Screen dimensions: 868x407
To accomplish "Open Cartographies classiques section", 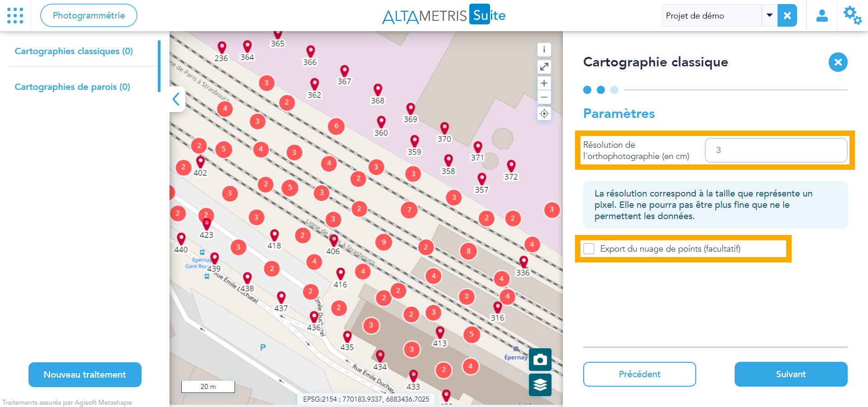I will (x=74, y=51).
